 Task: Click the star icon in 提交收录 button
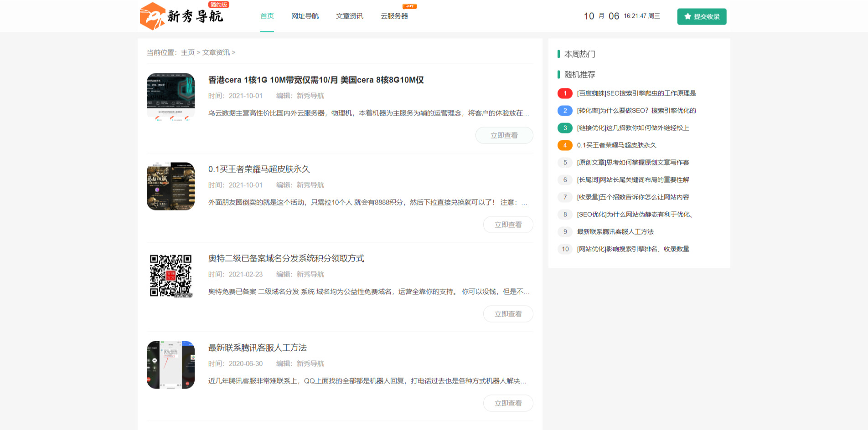pyautogui.click(x=687, y=16)
